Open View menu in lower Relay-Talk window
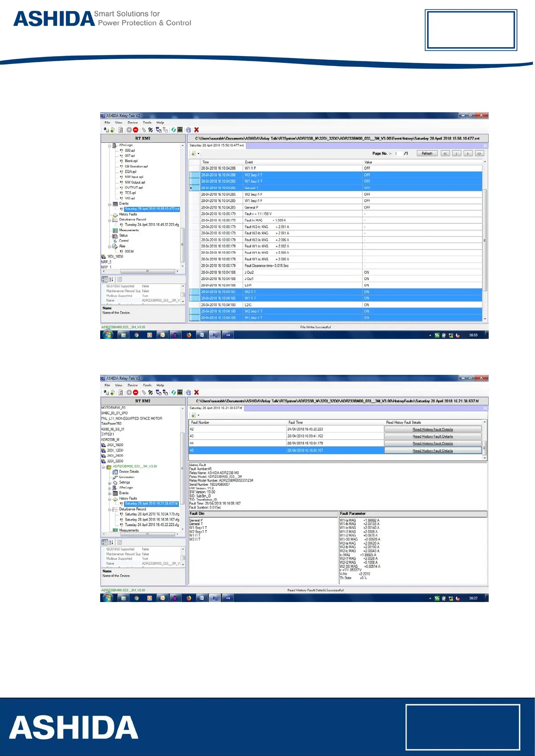The image size is (535, 756). tap(119, 385)
